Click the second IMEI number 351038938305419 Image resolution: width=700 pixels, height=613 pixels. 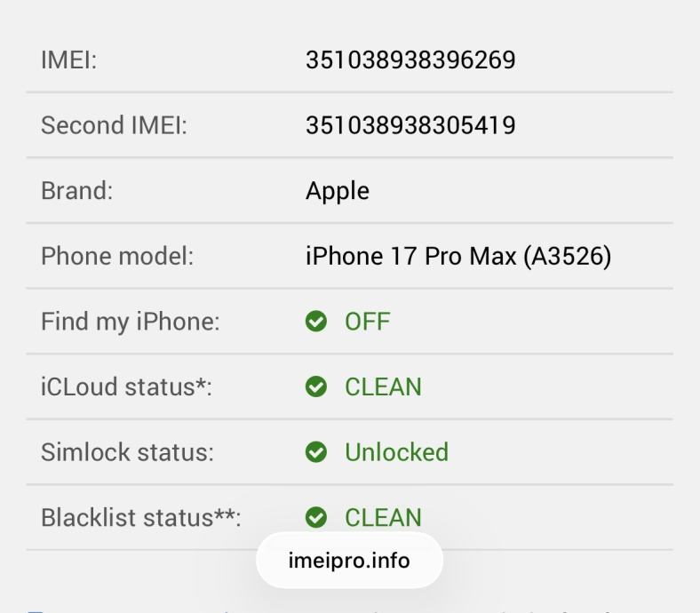click(x=410, y=125)
